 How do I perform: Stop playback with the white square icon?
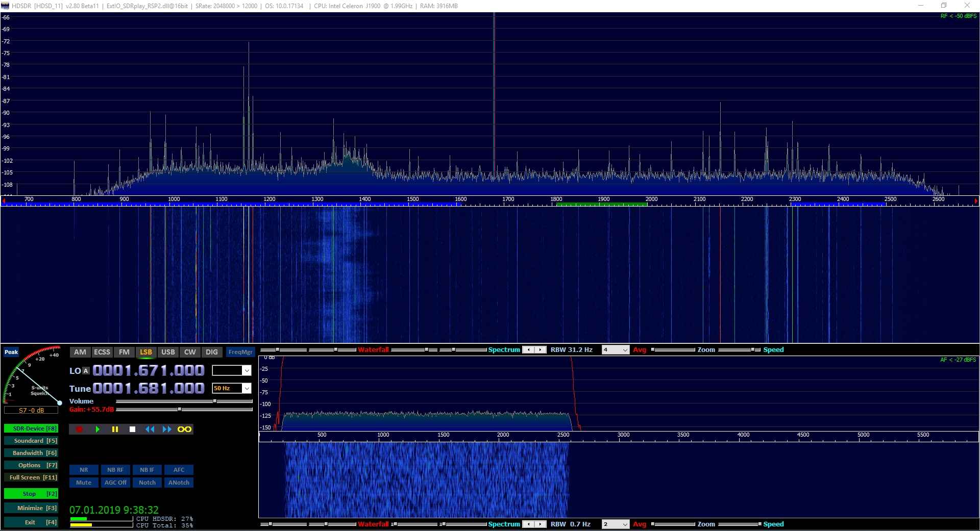coord(133,429)
